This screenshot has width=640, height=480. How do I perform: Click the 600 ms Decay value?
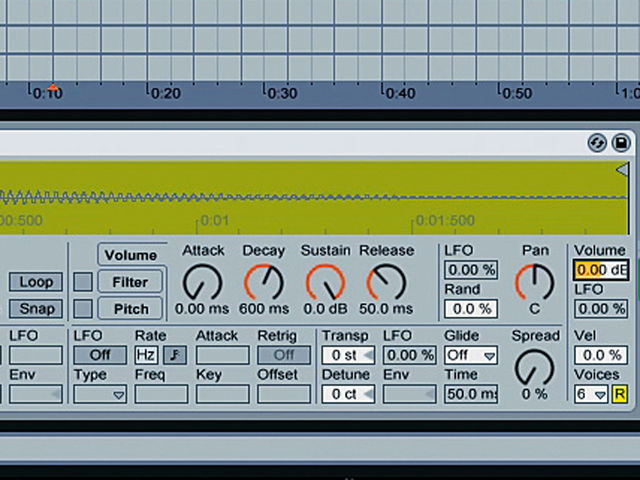click(264, 309)
